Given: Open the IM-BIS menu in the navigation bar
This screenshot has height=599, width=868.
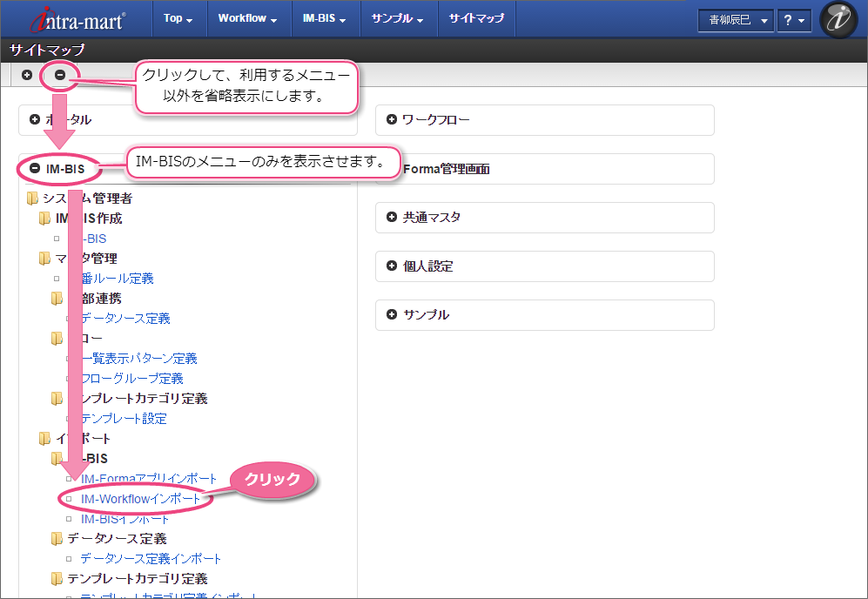Looking at the screenshot, I should 325,18.
